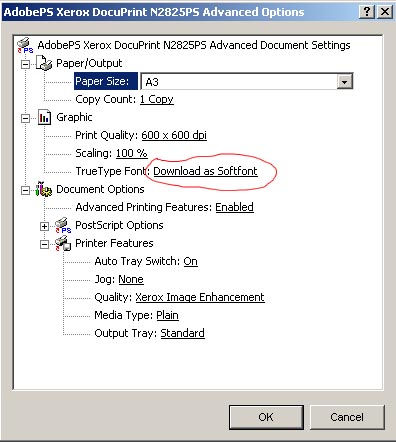Select the PostScript Options printer icon
This screenshot has height=443, width=396.
click(63, 226)
